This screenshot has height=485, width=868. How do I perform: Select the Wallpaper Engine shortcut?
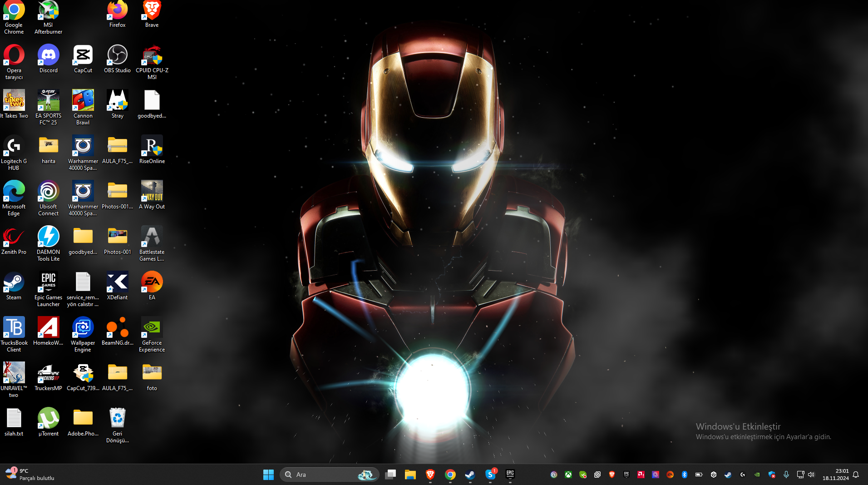(x=83, y=335)
